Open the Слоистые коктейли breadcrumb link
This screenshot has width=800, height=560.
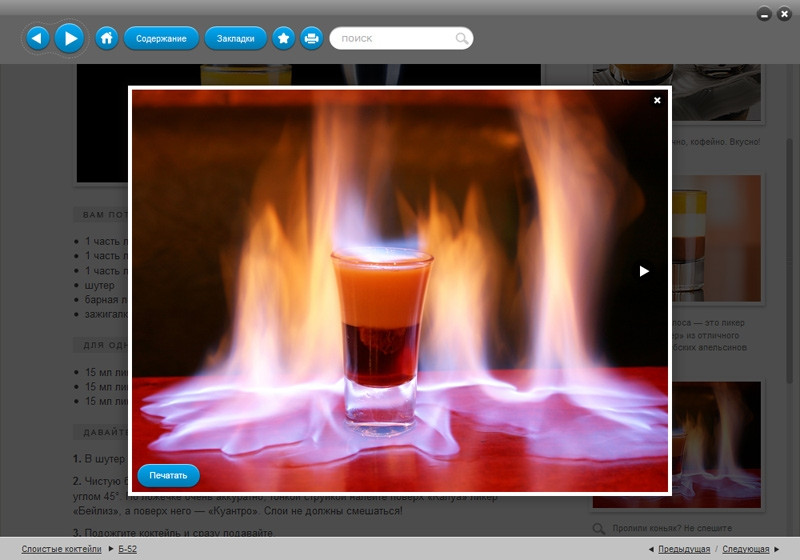61,549
